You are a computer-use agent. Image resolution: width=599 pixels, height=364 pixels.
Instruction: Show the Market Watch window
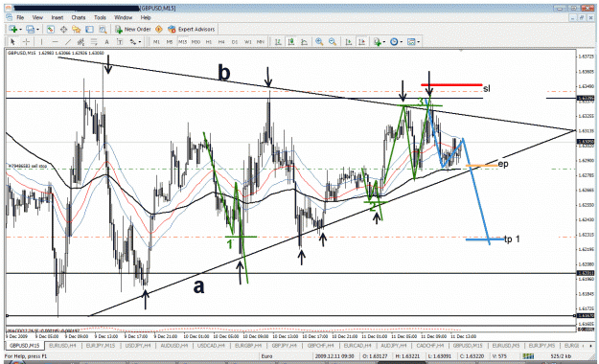click(51, 29)
